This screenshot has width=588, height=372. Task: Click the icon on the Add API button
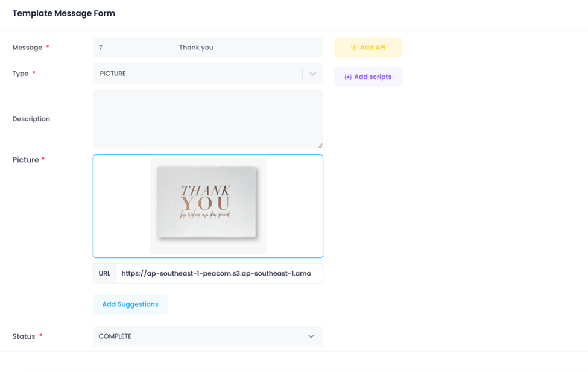pos(354,48)
